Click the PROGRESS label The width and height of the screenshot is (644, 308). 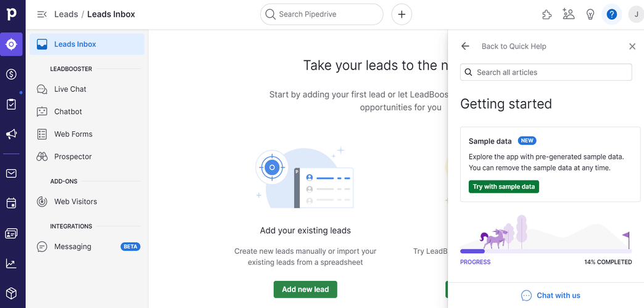[475, 262]
